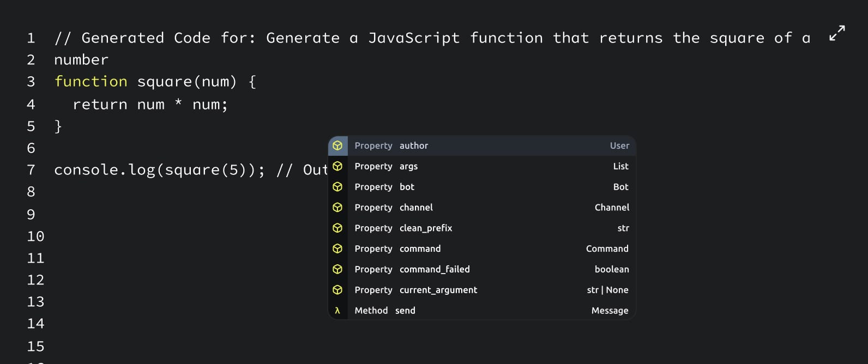Screen dimensions: 868x364
Task: Click the closing brace on line 5
Action: (x=58, y=126)
